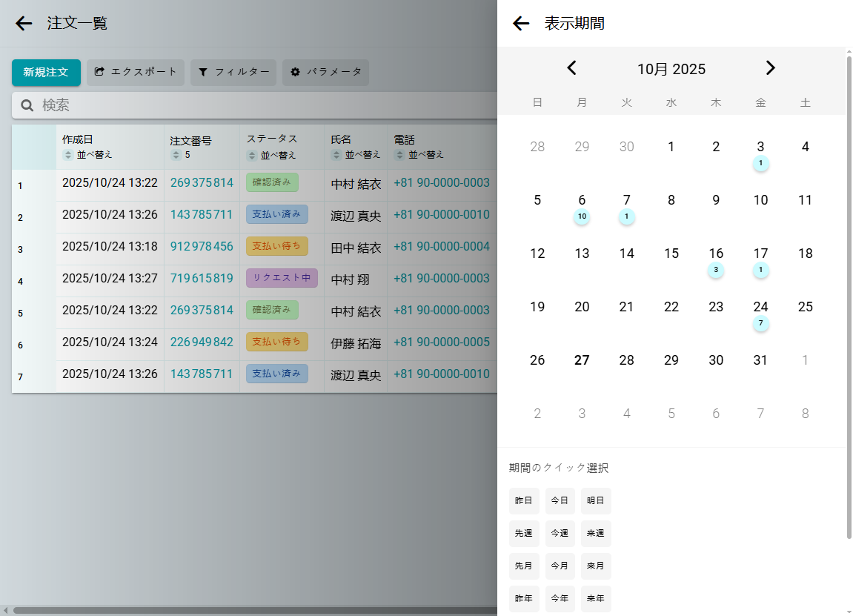Click the エクスポート button
The height and width of the screenshot is (616, 853).
[x=136, y=72]
